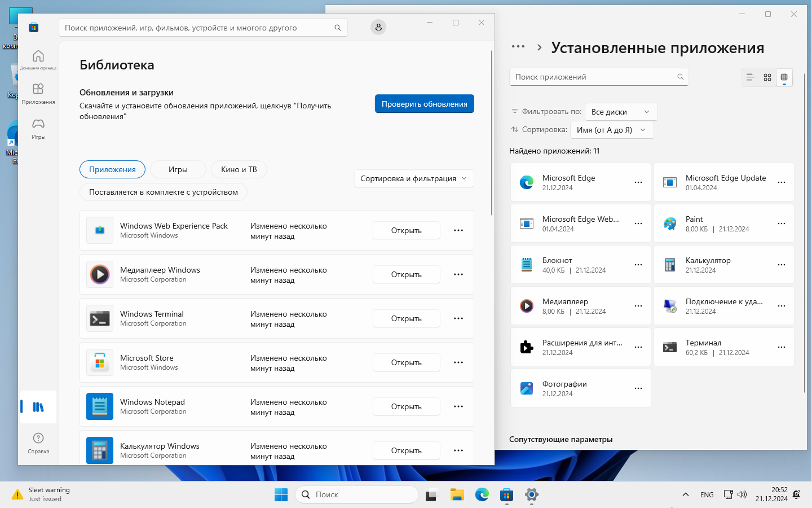This screenshot has height=508, width=812.
Task: Open Microsoft Edge from taskbar
Action: [x=482, y=494]
